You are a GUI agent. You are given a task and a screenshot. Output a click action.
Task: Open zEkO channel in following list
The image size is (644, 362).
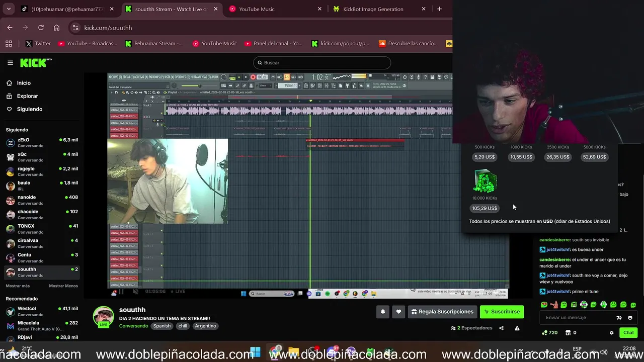tap(42, 143)
